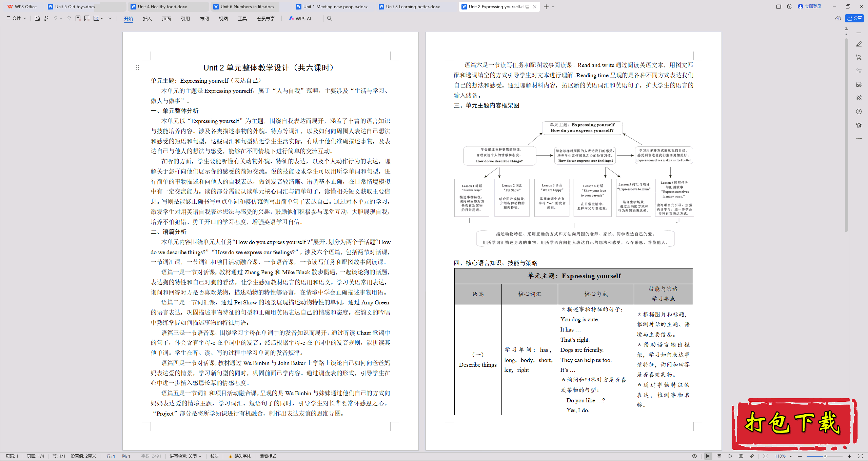This screenshot has width=868, height=461.
Task: Switch to the 开始 ribbon tab
Action: coord(129,19)
